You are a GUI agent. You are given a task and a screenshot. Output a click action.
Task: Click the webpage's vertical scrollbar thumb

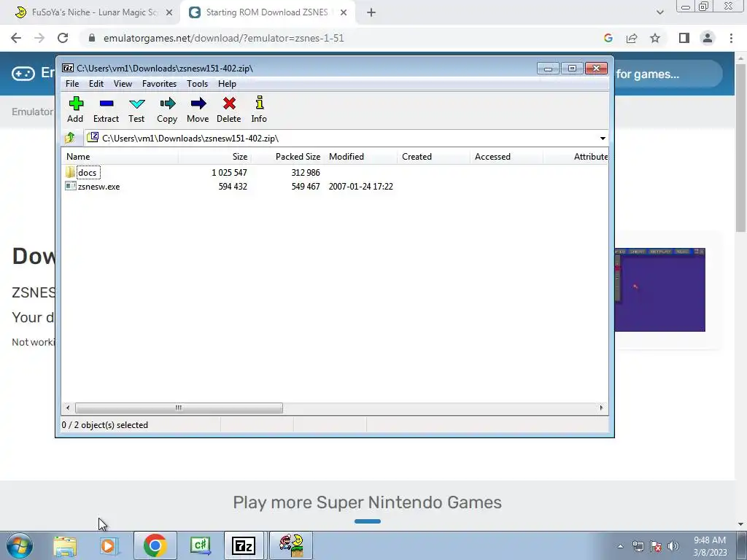(741, 147)
